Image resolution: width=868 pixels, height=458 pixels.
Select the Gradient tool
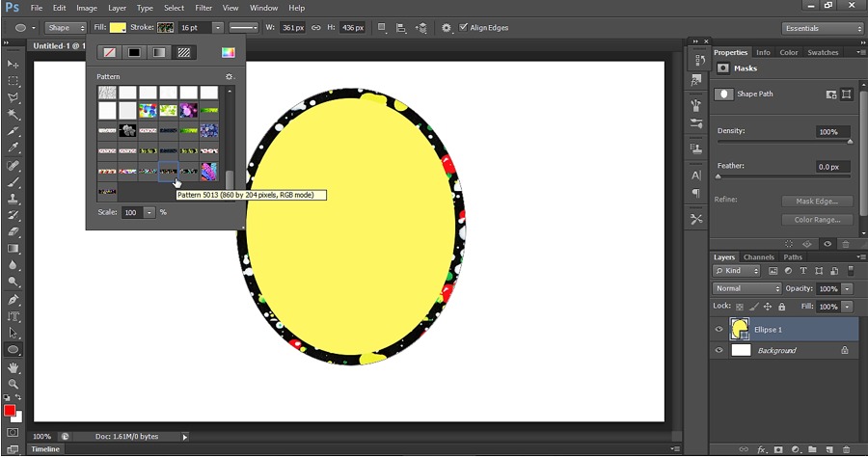[13, 249]
